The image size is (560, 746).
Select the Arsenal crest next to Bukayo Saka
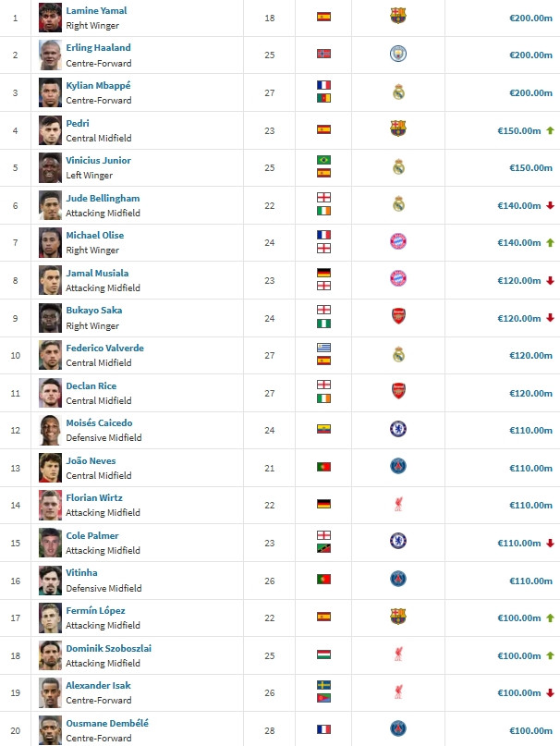398,317
